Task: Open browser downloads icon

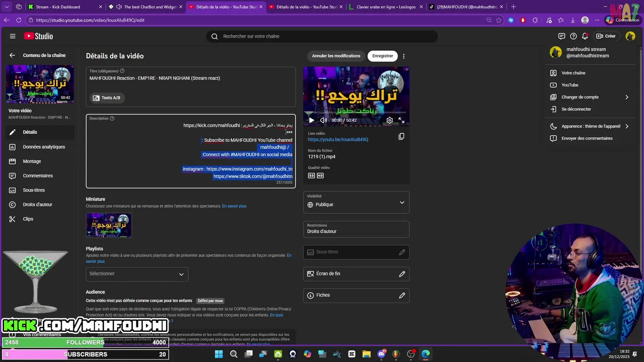Action: coord(573,20)
